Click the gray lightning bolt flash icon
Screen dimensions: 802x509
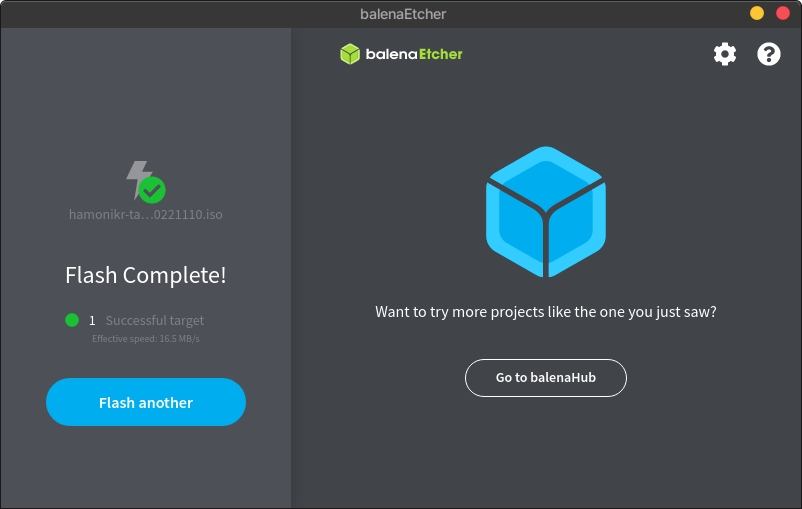click(137, 178)
